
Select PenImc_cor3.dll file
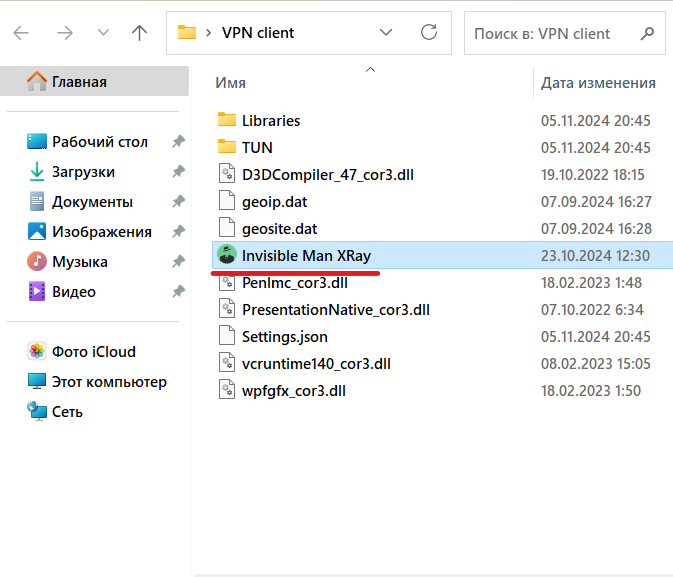pyautogui.click(x=294, y=283)
